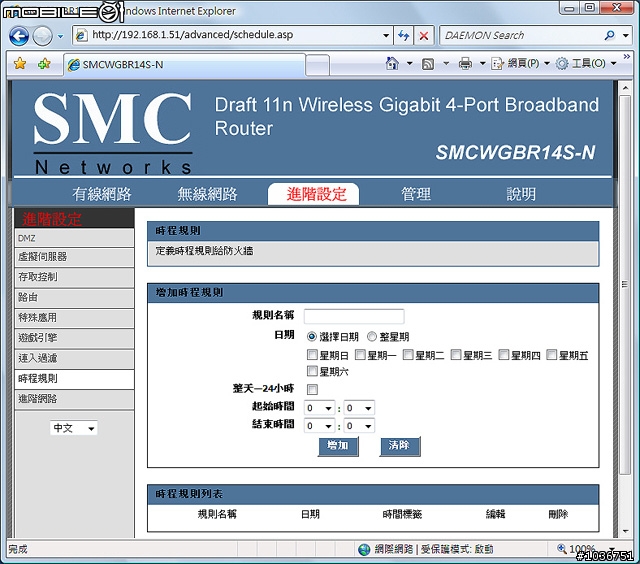Enable the 整天—24小時 checkbox
The image size is (640, 564).
313,389
